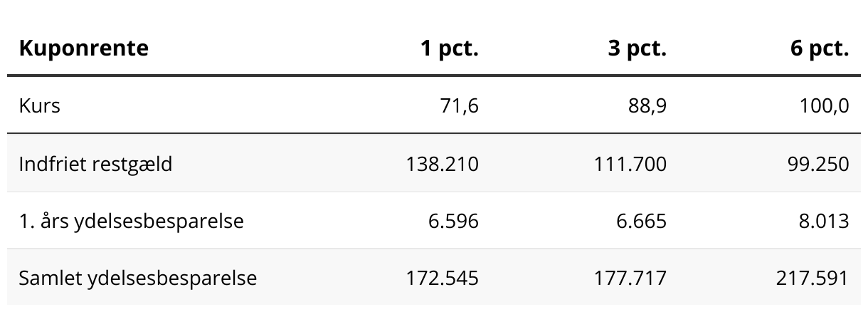Select the Indfriet restgæld row label
The width and height of the screenshot is (868, 312).
point(95,164)
